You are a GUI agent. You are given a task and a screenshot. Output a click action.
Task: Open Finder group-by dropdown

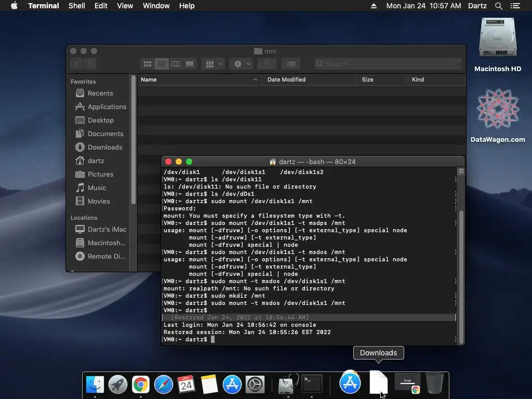pos(214,64)
